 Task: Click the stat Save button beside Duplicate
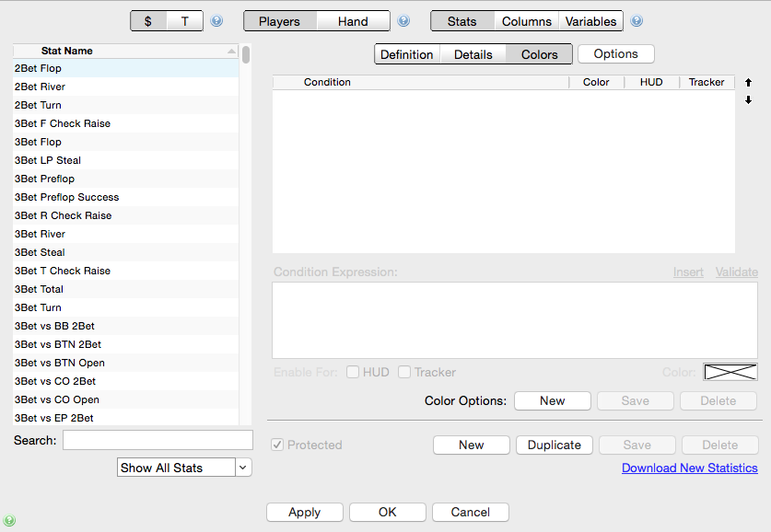[x=637, y=445]
